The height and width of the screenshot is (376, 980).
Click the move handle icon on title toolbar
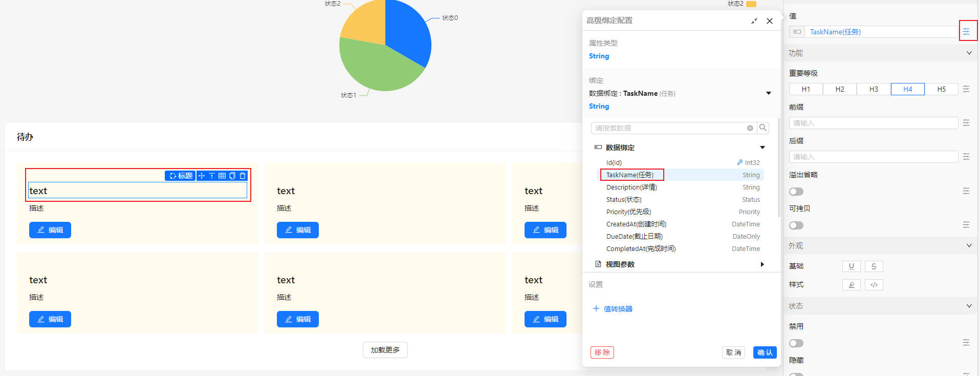(202, 176)
